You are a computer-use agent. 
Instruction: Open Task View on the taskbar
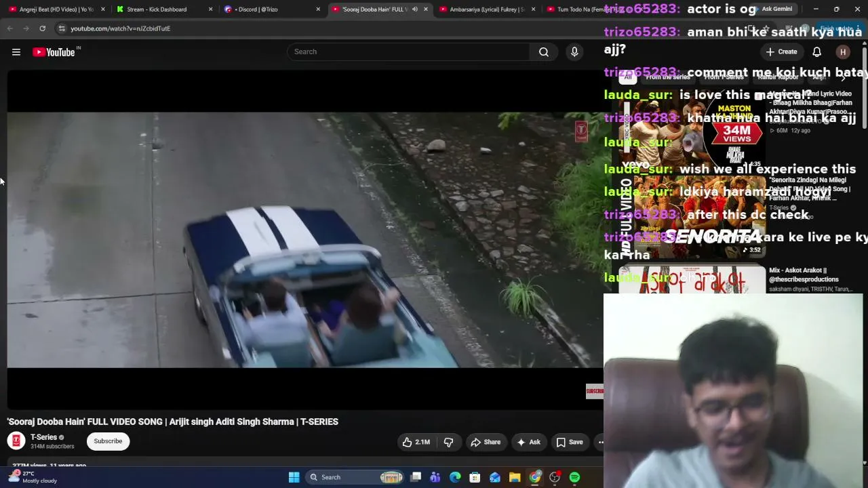tap(416, 477)
